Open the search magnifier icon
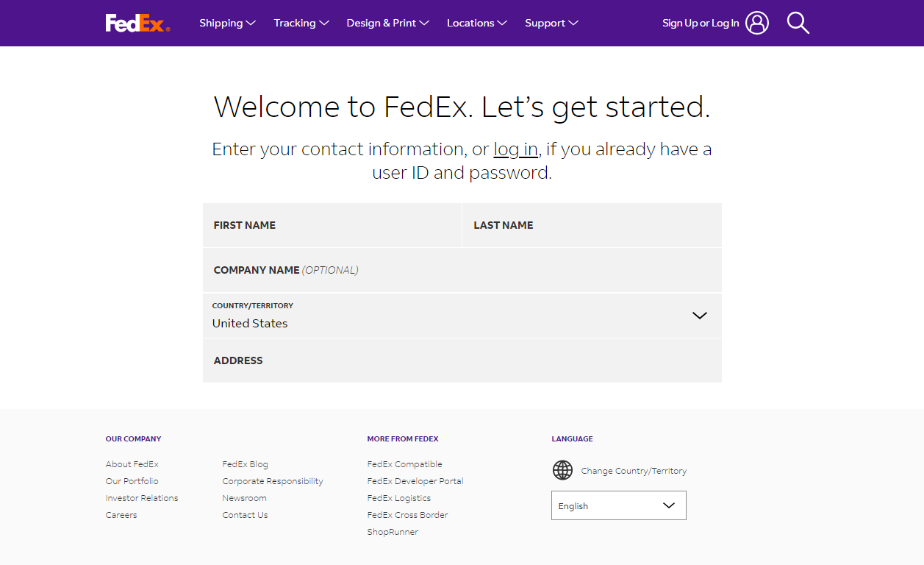Viewport: 924px width, 565px height. (x=798, y=23)
